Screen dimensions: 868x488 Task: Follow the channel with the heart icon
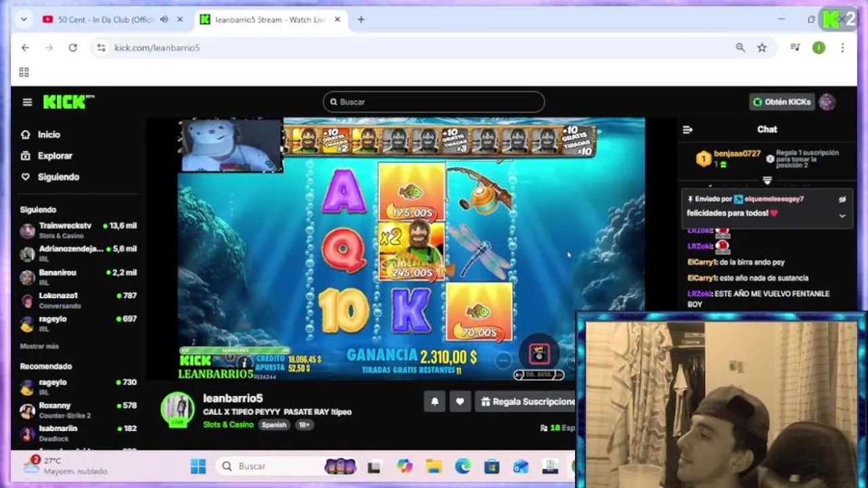pos(460,402)
